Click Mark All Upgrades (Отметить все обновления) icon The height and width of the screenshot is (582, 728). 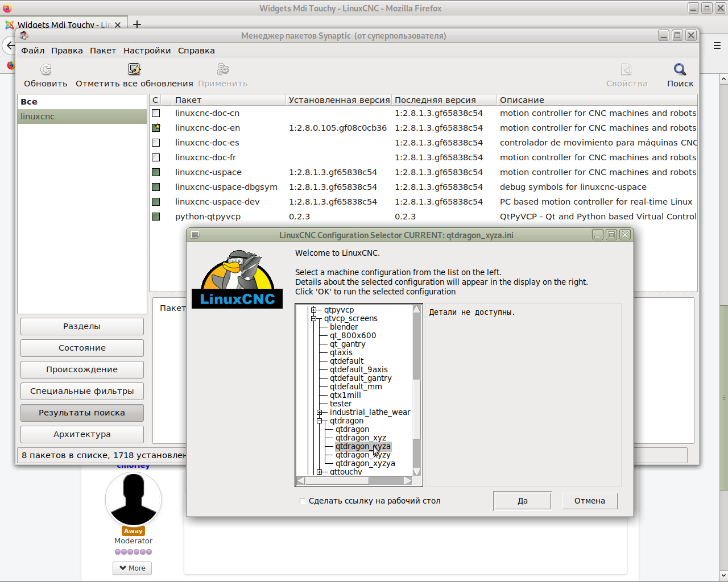coord(134,69)
